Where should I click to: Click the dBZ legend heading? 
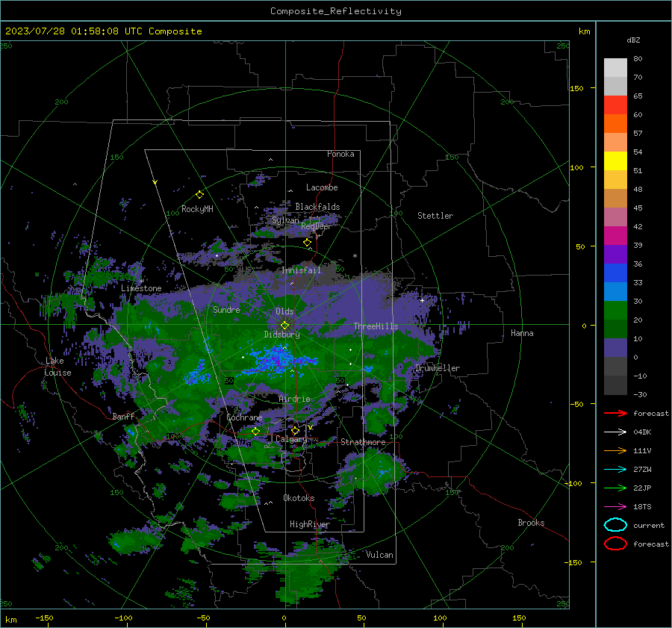[x=633, y=40]
